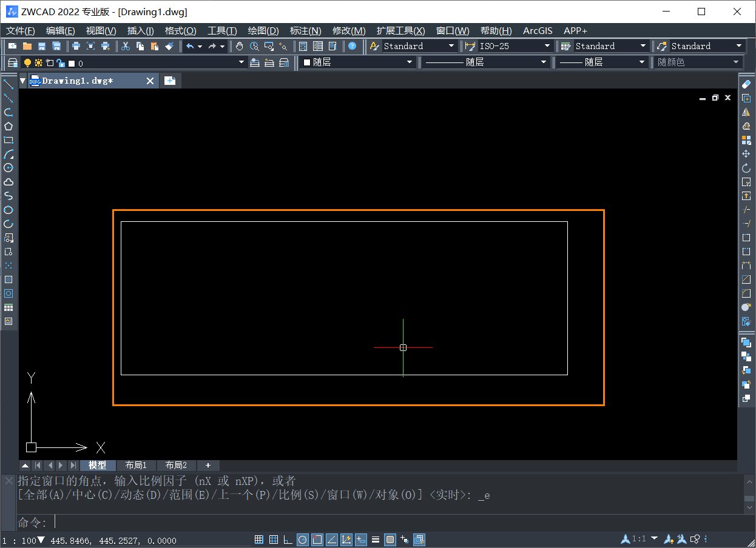
Task: Select the Line tool in left toolbar
Action: tap(8, 84)
